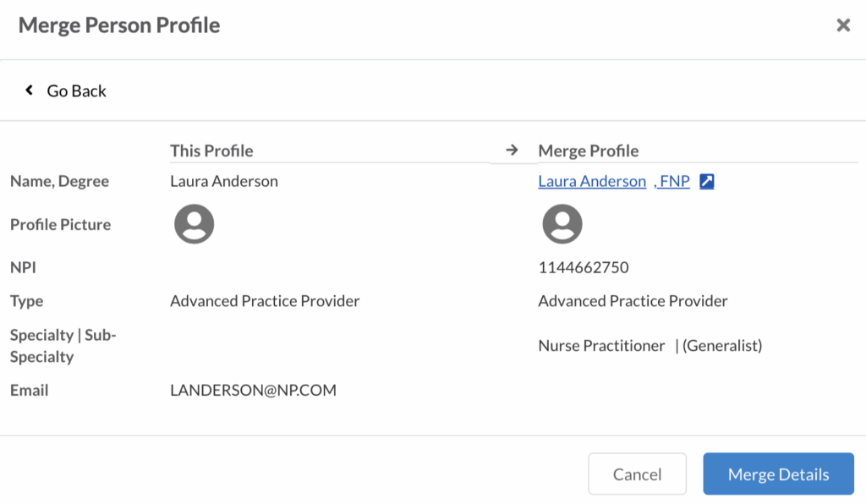Click Nurse Practitioner specialty text
The image size is (866, 504).
click(x=601, y=346)
